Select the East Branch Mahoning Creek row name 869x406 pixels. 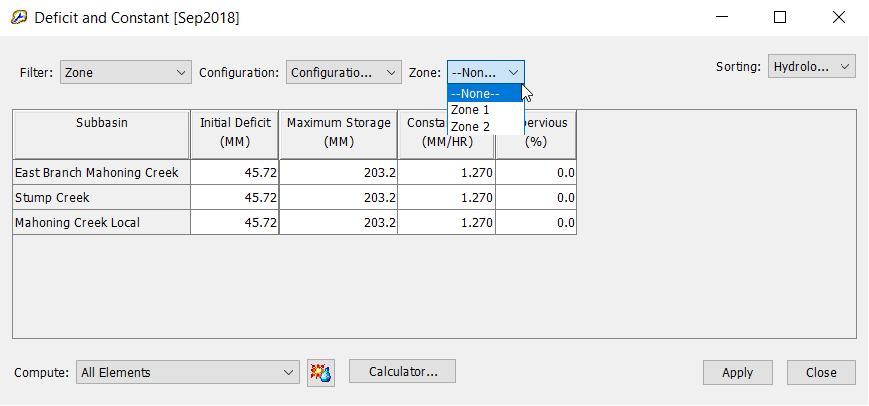point(101,173)
